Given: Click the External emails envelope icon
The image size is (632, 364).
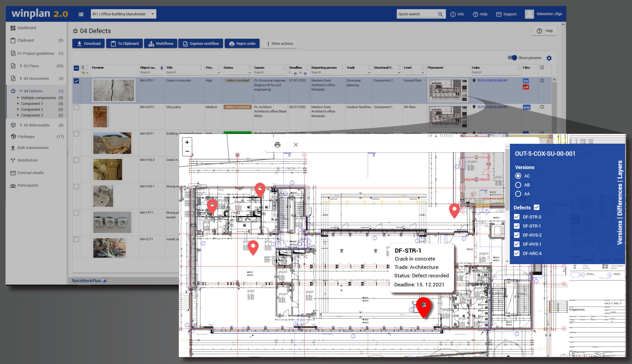Looking at the screenshot, I should (x=13, y=173).
